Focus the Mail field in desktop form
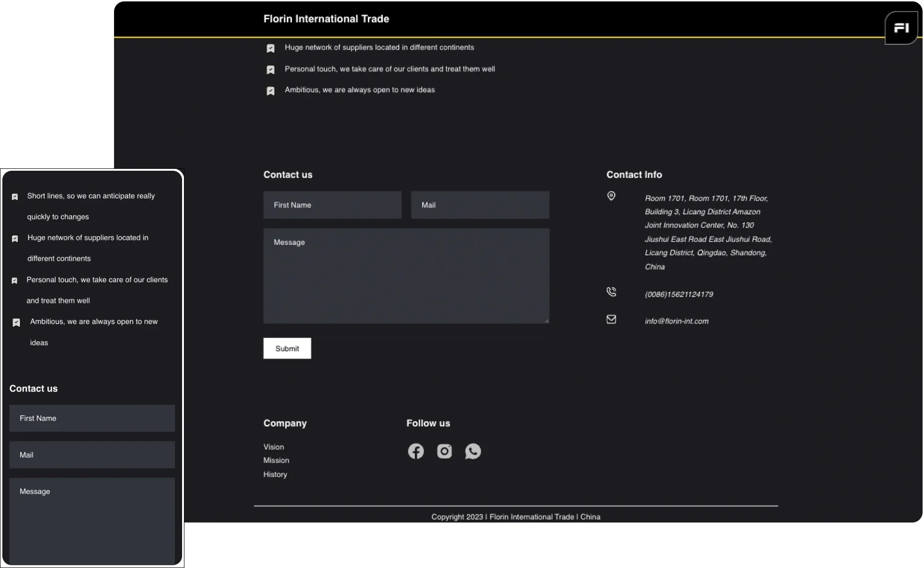 (480, 205)
